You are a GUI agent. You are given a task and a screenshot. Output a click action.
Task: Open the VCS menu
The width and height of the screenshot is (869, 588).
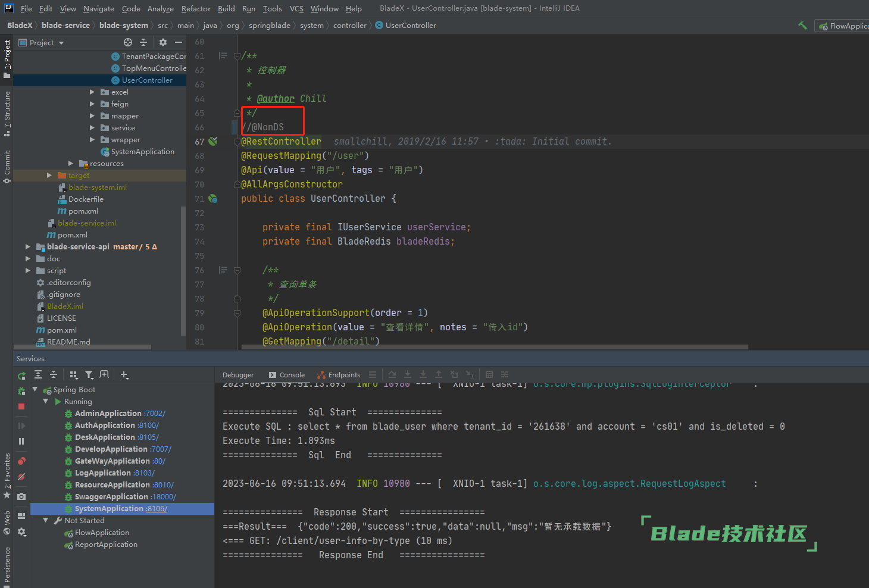pyautogui.click(x=296, y=8)
